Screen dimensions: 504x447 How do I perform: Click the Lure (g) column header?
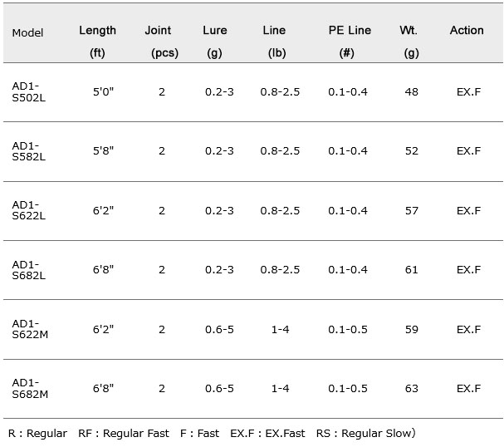pyautogui.click(x=215, y=42)
